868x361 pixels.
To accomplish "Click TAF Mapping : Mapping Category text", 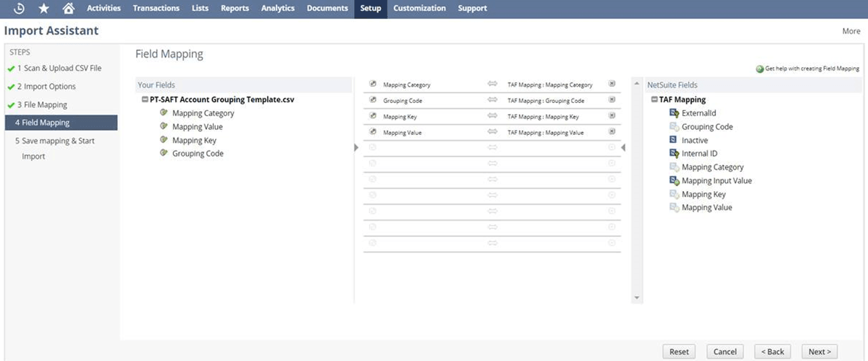I will 550,85.
